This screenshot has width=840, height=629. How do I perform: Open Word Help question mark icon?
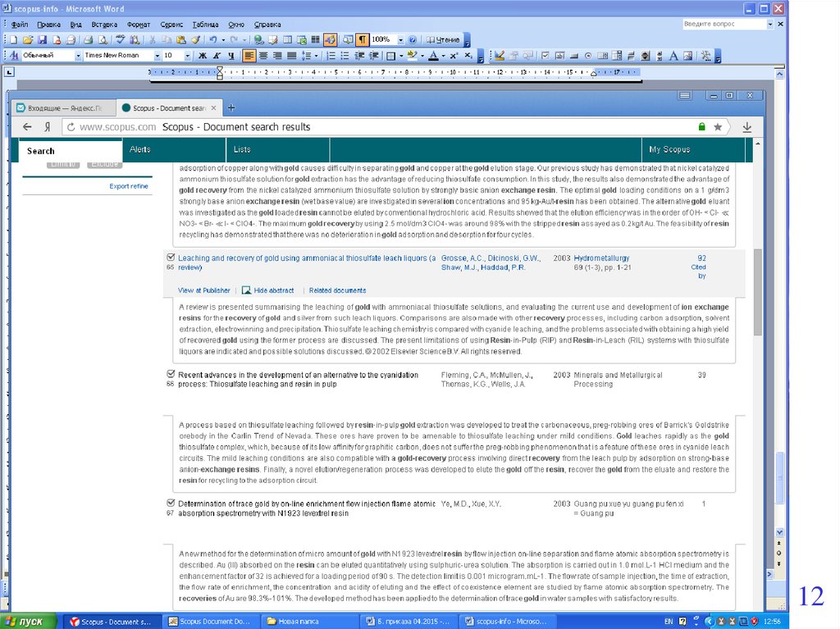tap(413, 39)
